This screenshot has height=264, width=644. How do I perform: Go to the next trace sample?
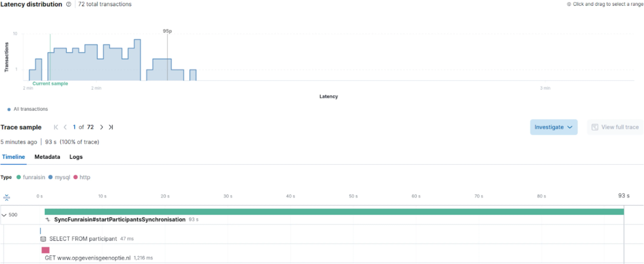point(101,127)
